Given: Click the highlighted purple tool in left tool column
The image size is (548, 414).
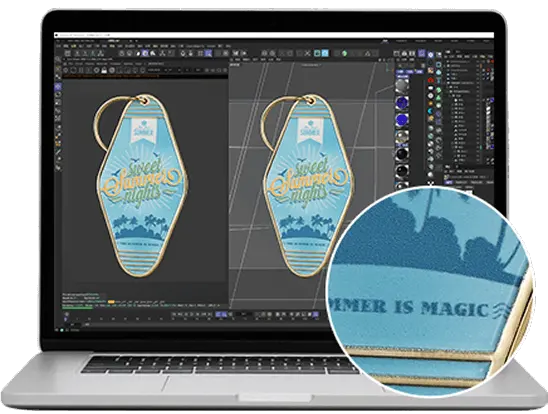Looking at the screenshot, I should click(x=58, y=86).
